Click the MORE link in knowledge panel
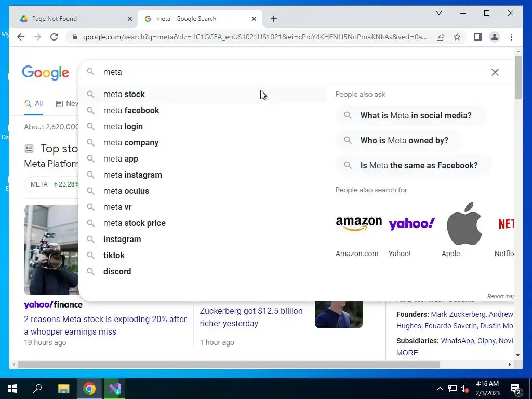532x399 pixels. pos(407,353)
